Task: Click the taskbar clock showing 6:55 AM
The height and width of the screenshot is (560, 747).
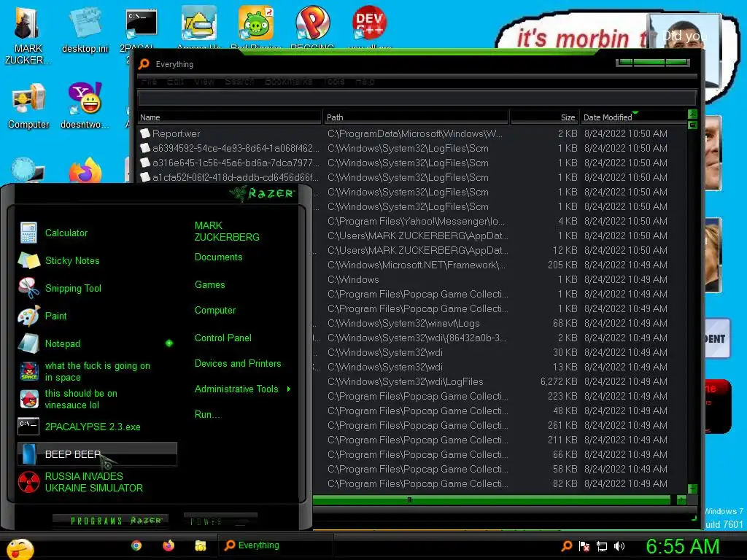Action: [682, 547]
